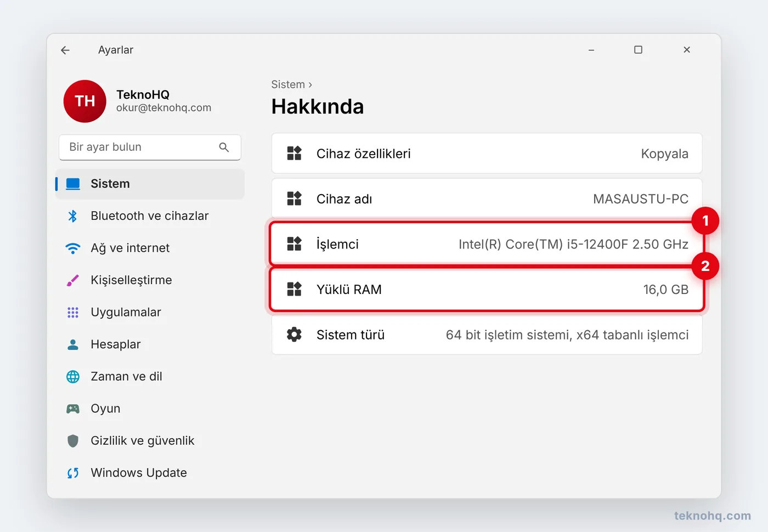Click the search magnifier icon

point(224,147)
